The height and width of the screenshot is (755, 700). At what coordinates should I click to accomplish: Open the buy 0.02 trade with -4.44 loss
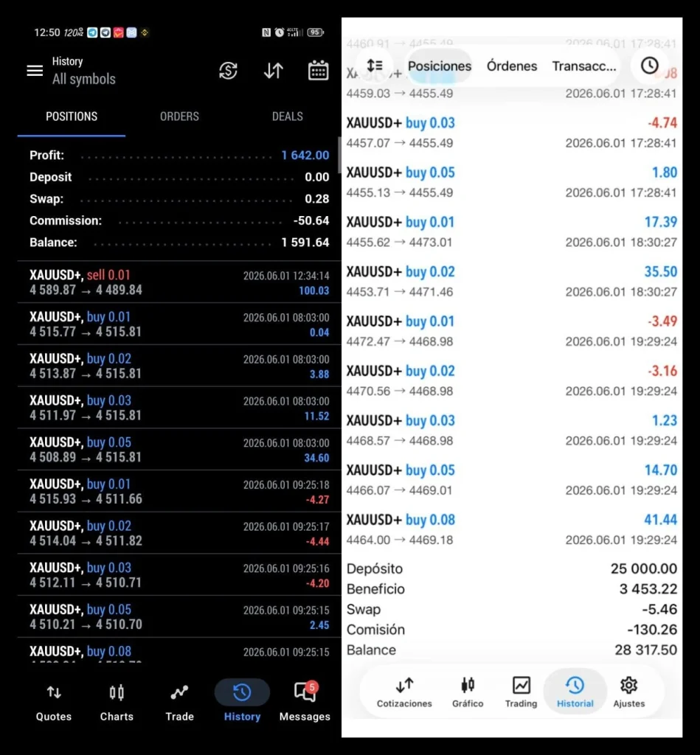179,534
